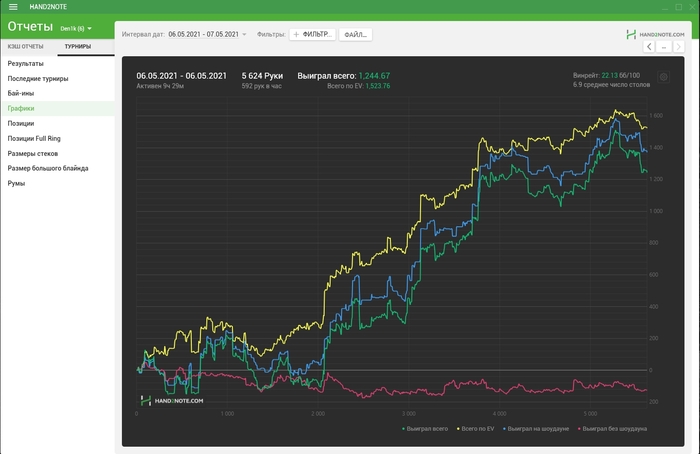Open Позиции report
This screenshot has width=700, height=454.
(x=57, y=123)
